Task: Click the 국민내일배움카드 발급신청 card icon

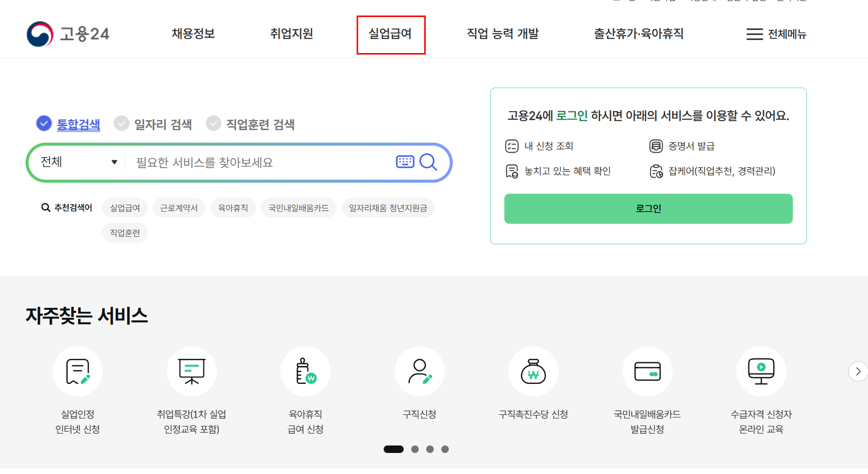Action: click(647, 371)
